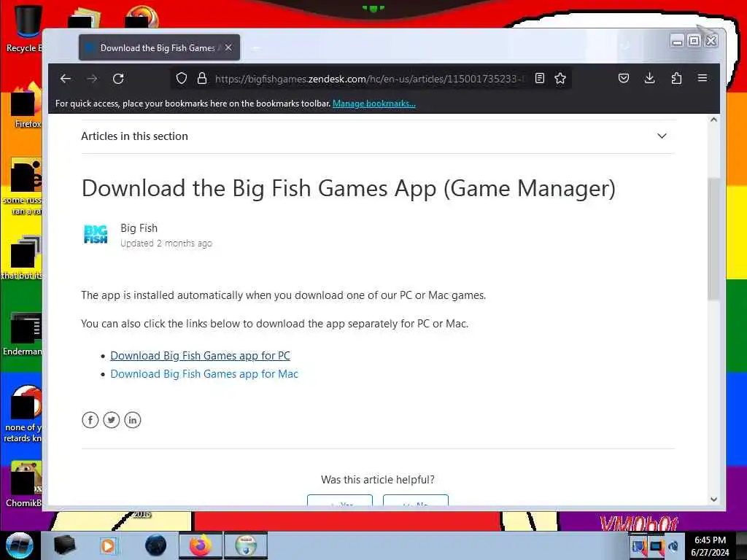The height and width of the screenshot is (560, 747).
Task: Click the volume speaker tray icon
Action: coord(673,547)
